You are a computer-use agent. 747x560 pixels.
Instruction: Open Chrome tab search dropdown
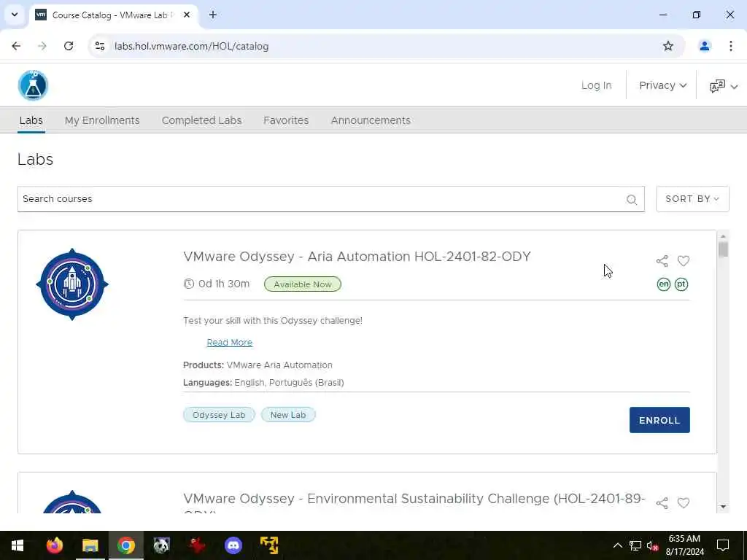coord(15,15)
